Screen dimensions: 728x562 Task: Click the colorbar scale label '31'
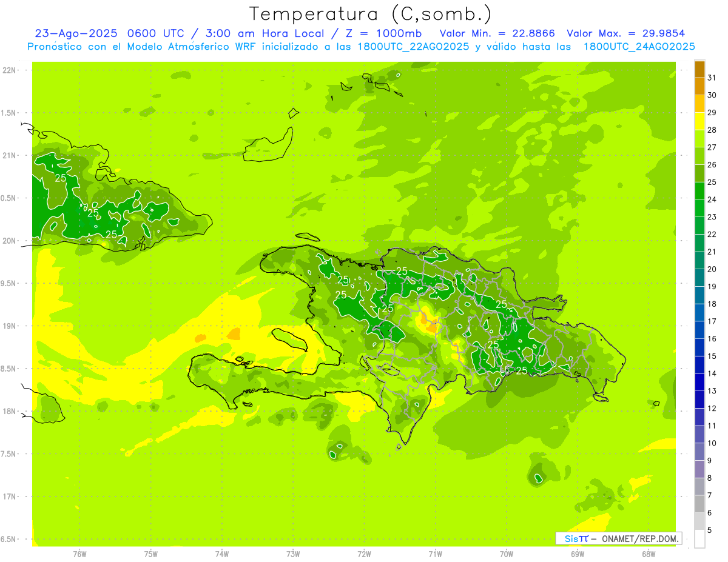click(712, 78)
